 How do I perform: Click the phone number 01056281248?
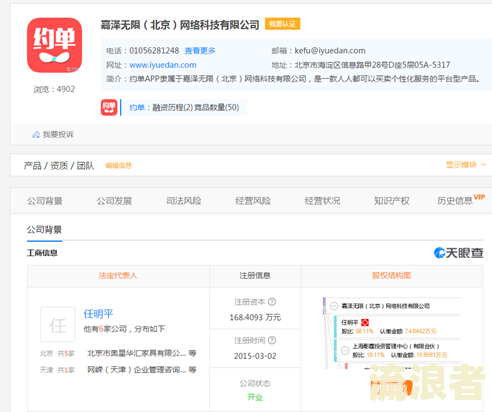154,51
